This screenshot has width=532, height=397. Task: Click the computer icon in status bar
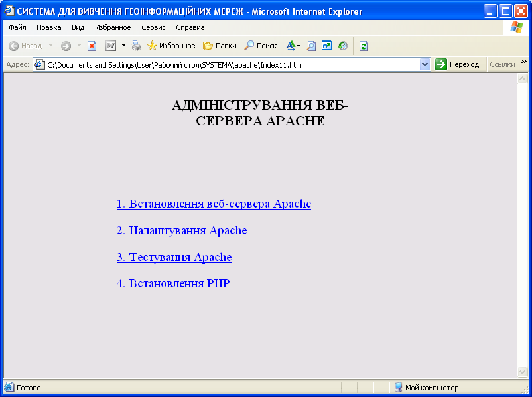[x=398, y=387]
